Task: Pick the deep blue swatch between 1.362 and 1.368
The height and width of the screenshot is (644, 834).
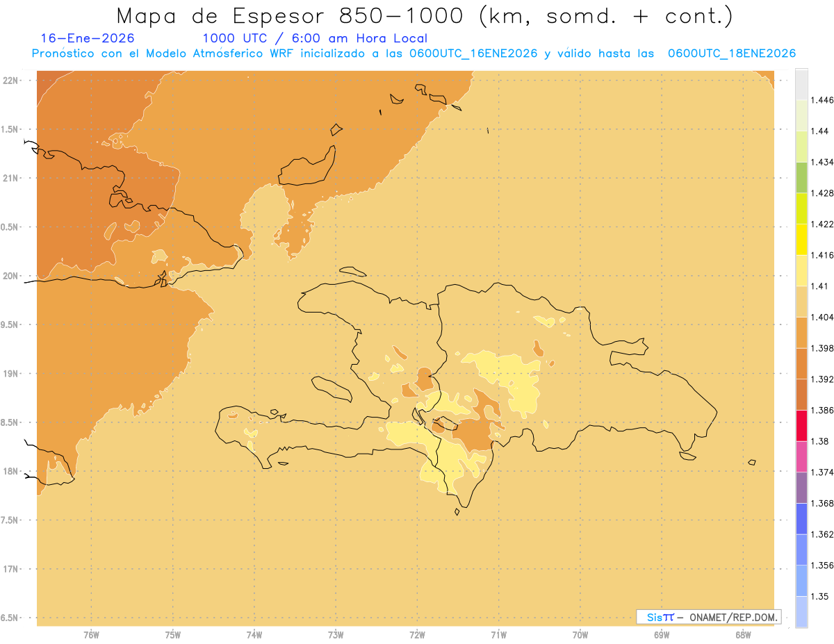Action: 801,518
